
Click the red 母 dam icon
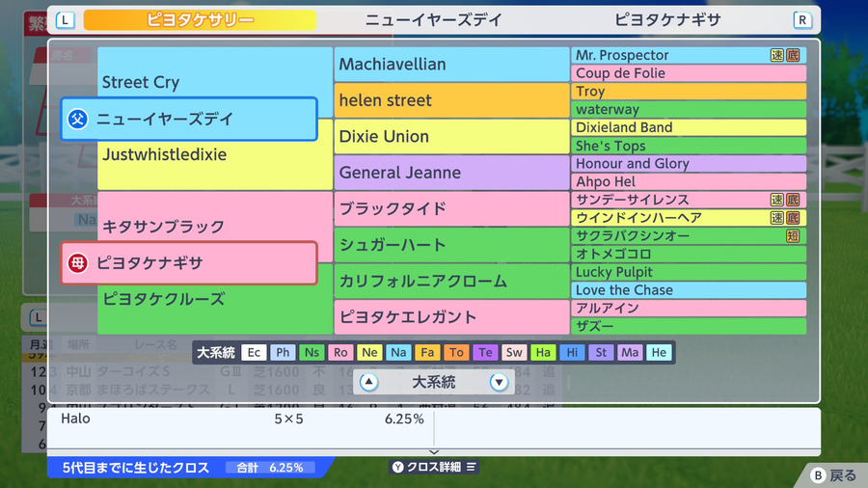pyautogui.click(x=77, y=263)
